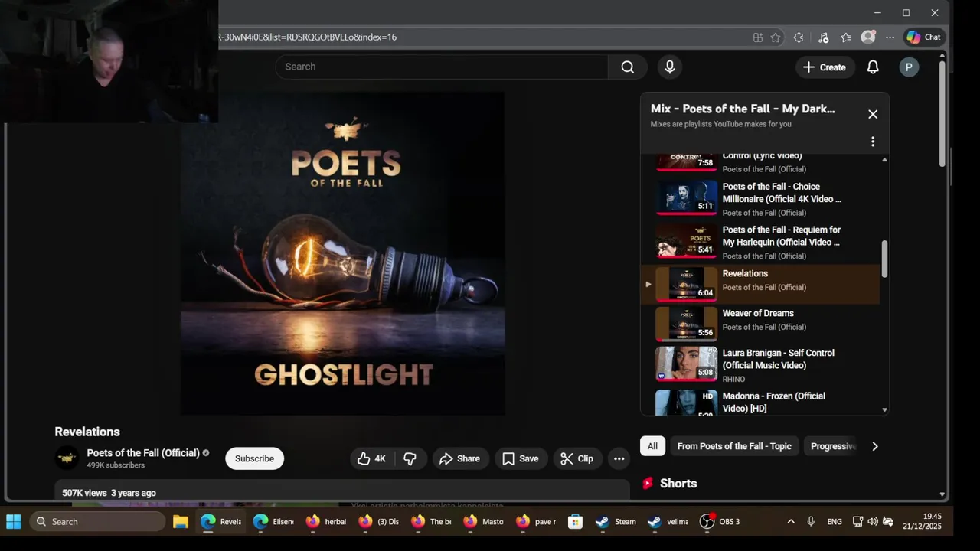The image size is (980, 551).
Task: Click the Windows taskbar Search box
Action: pyautogui.click(x=97, y=522)
